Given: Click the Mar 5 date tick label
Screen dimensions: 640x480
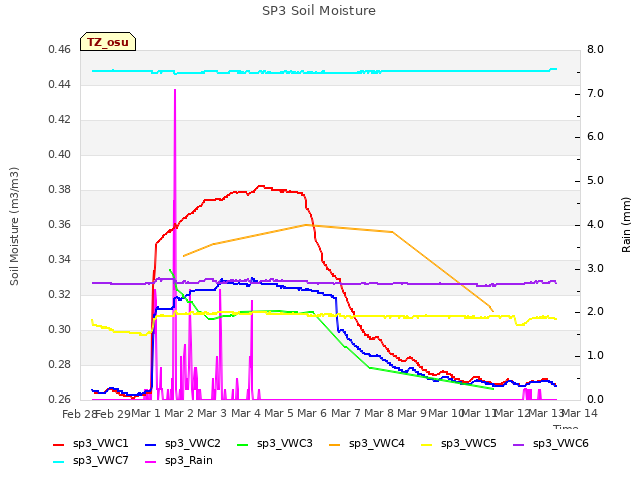Looking at the screenshot, I should (x=279, y=413).
